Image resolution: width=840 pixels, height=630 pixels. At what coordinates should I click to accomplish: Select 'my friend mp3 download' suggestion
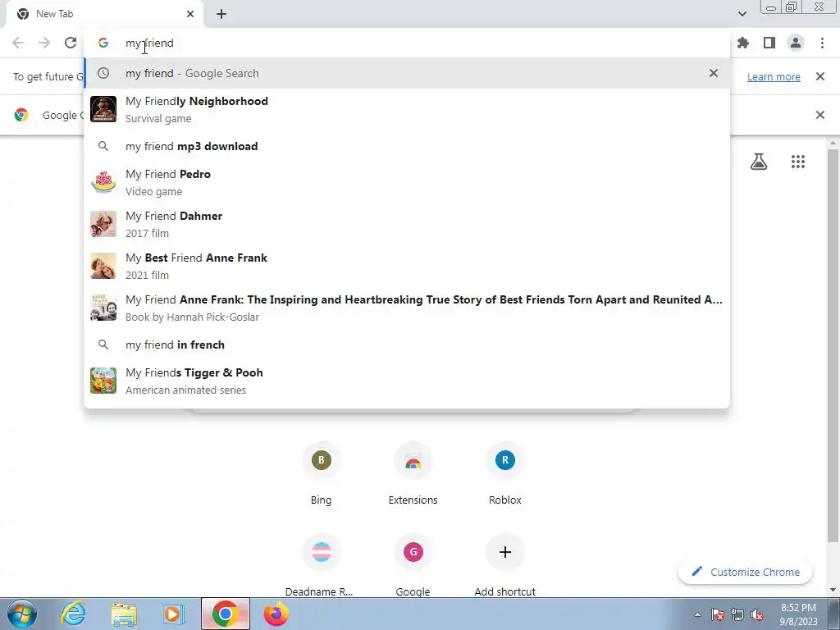407,146
